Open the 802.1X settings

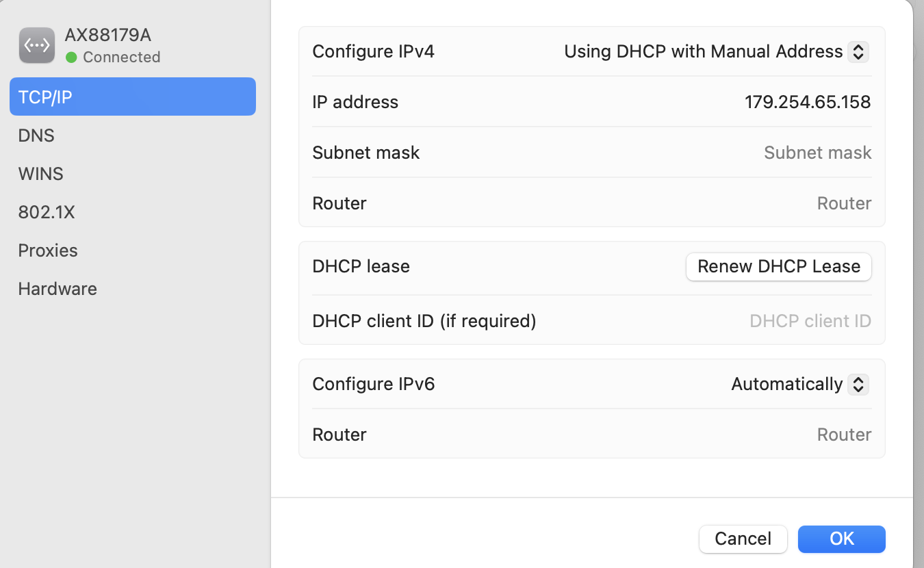coord(47,211)
